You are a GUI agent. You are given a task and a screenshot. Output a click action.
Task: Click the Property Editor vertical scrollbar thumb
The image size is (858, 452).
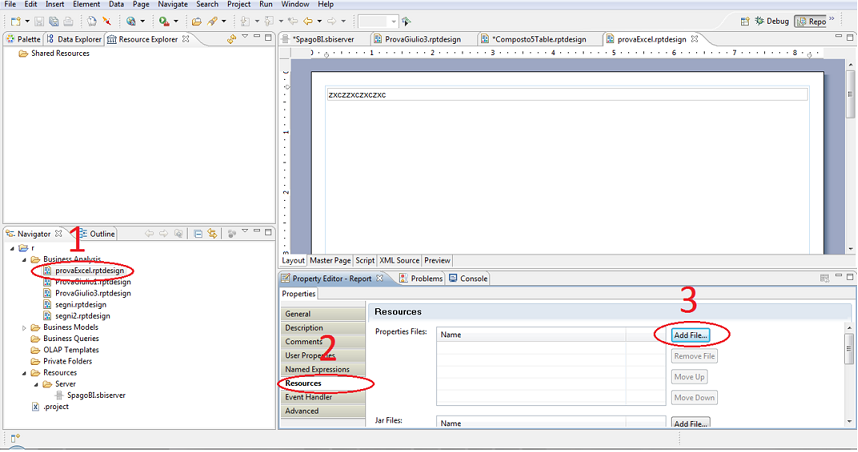tap(849, 348)
